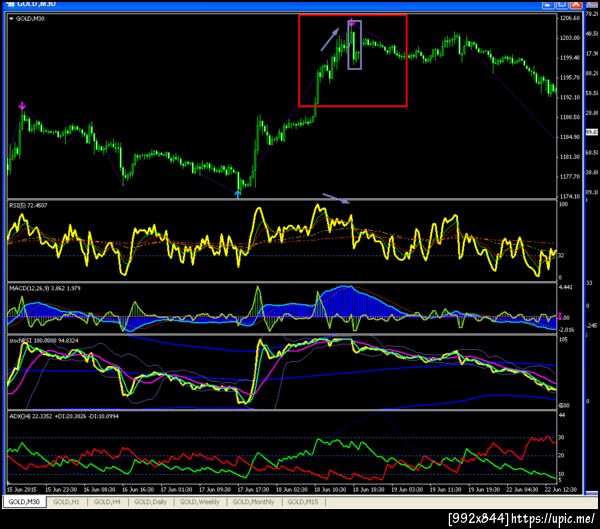Click the MACD scale value -2.016
Viewport: 600px width, 529px height.
567,330
